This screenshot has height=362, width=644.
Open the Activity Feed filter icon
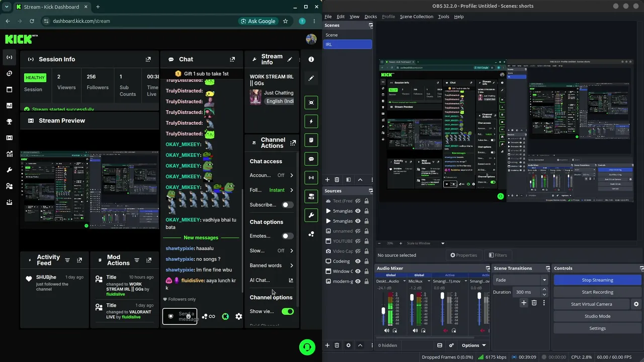tap(67, 260)
